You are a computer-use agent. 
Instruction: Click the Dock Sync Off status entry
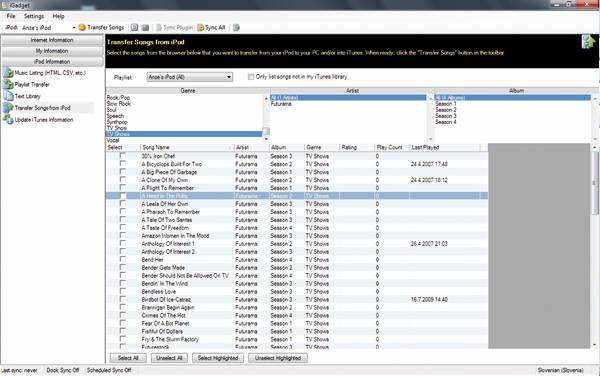[x=63, y=370]
